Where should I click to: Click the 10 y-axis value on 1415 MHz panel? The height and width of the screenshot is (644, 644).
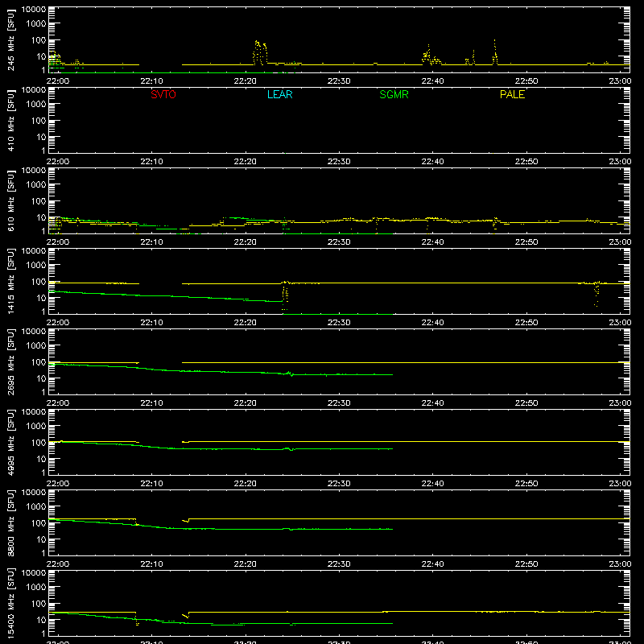click(41, 298)
